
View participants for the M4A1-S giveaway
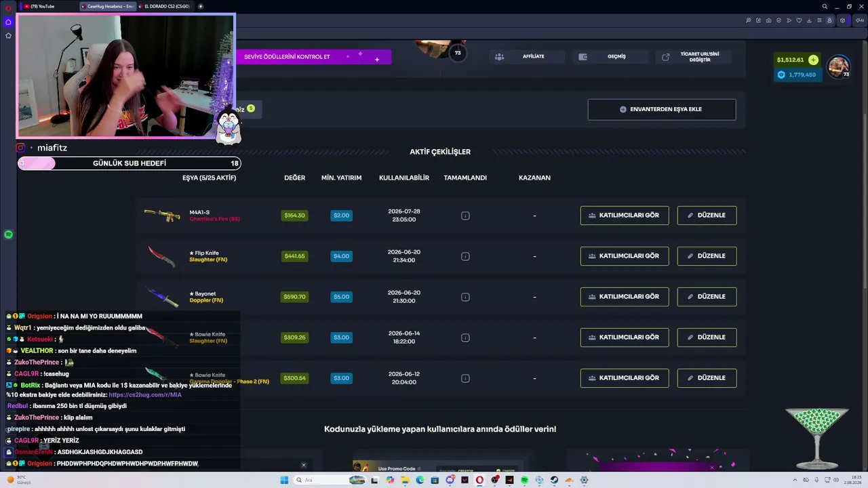(625, 216)
